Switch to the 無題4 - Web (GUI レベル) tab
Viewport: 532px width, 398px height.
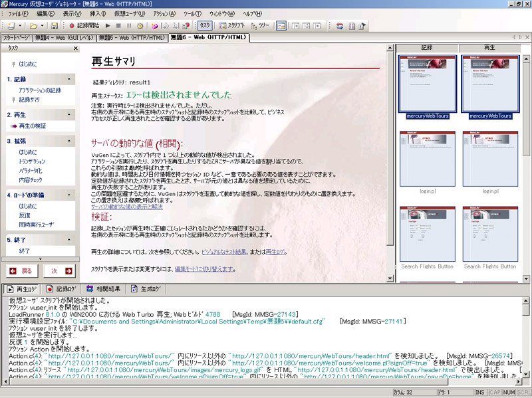[65, 38]
